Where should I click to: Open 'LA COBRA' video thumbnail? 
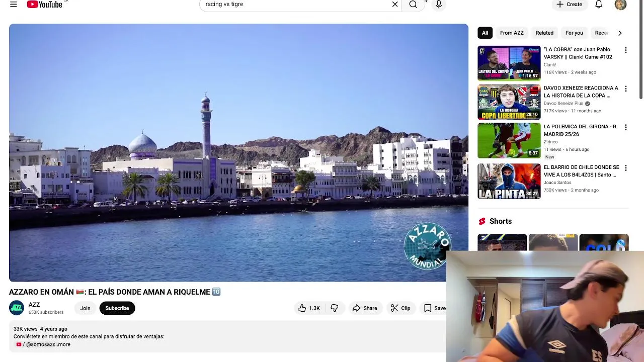coord(509,63)
